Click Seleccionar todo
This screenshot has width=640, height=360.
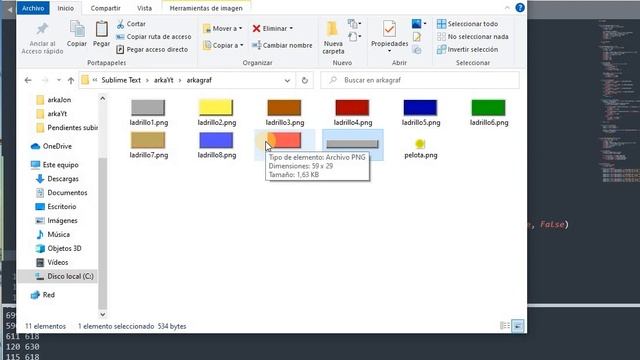point(467,24)
